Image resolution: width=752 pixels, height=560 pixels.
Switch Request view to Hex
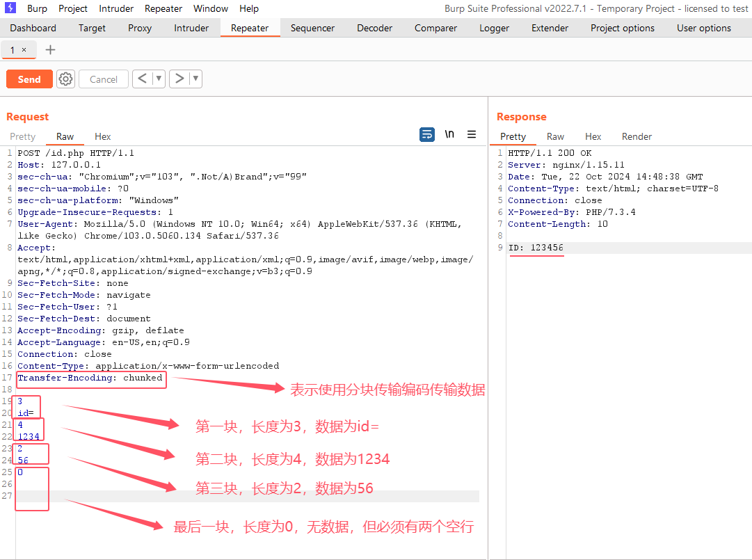point(103,136)
